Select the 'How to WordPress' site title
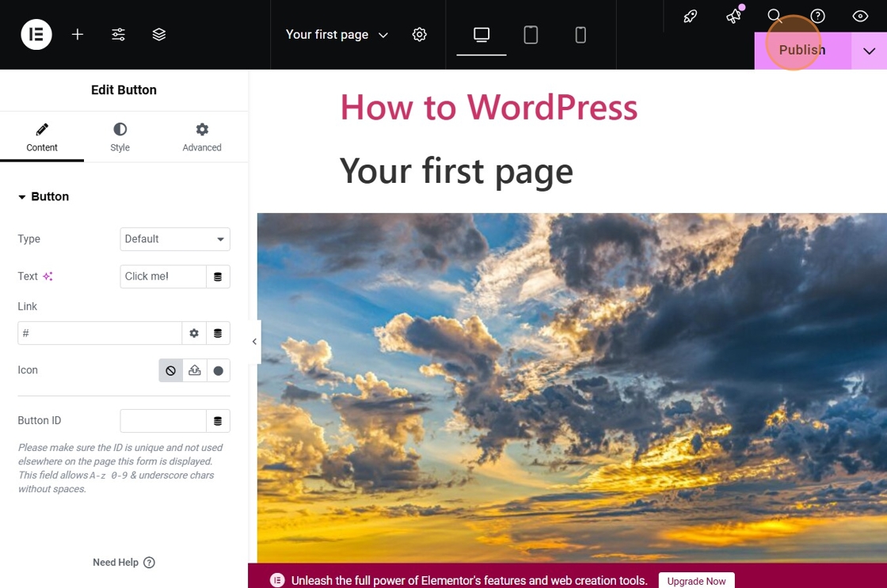 point(489,107)
